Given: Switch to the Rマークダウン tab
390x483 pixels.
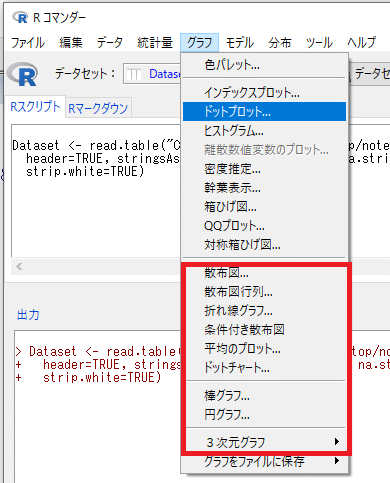Looking at the screenshot, I should [98, 108].
